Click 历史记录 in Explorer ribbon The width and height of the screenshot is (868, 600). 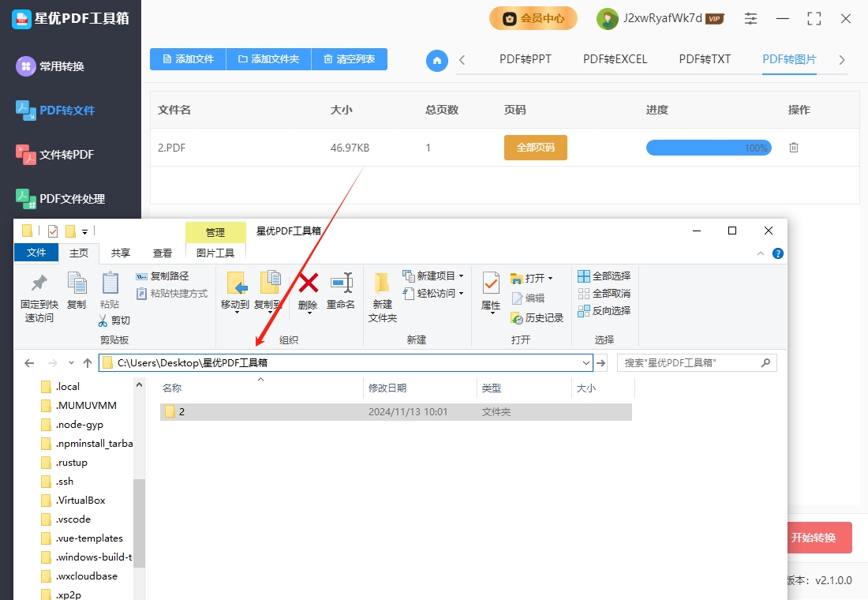[537, 318]
